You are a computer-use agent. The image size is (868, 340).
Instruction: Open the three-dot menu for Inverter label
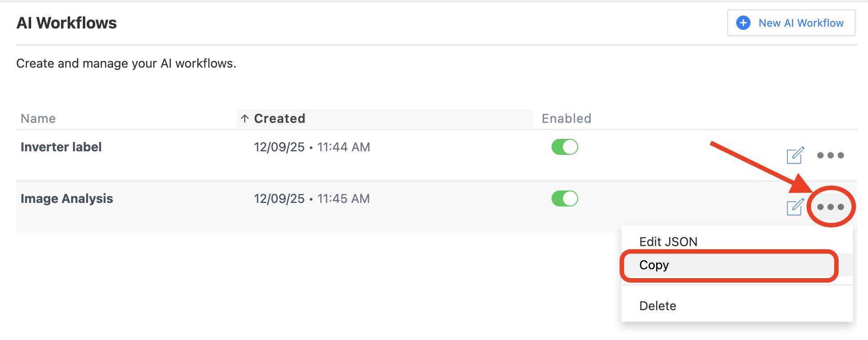[x=830, y=155]
